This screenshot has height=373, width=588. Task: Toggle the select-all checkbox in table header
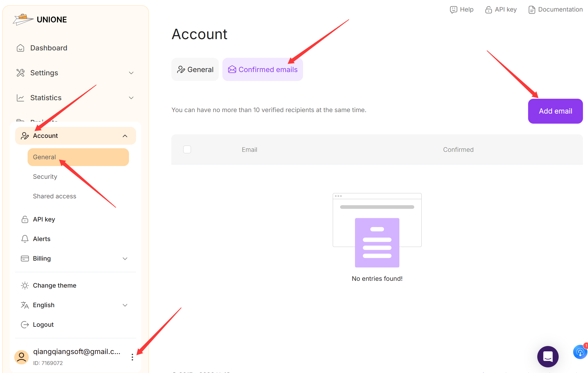coord(187,149)
